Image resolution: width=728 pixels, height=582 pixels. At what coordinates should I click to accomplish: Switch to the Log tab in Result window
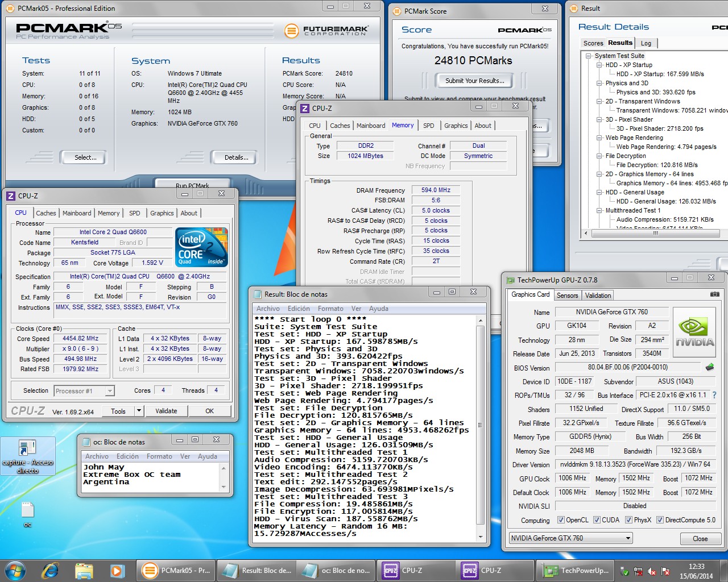646,43
